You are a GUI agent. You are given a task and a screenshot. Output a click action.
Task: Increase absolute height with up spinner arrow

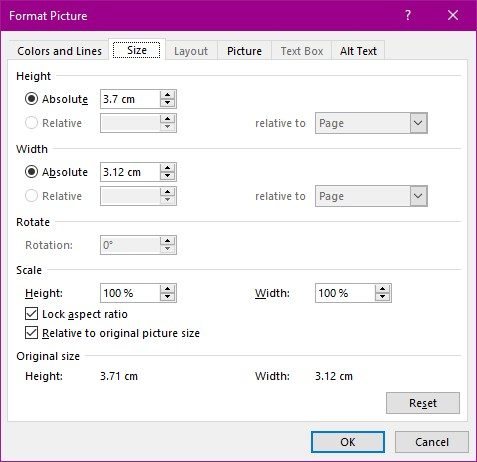pos(167,95)
